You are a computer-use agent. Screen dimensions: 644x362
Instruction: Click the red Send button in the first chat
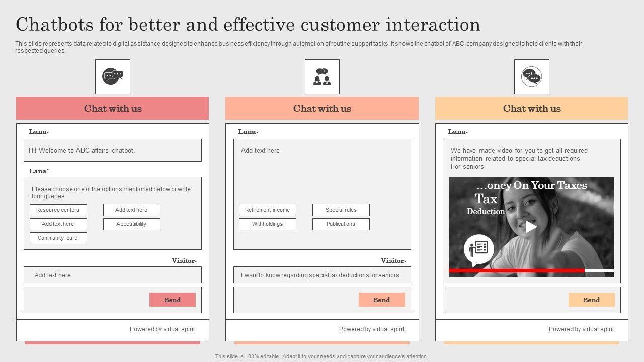point(172,300)
